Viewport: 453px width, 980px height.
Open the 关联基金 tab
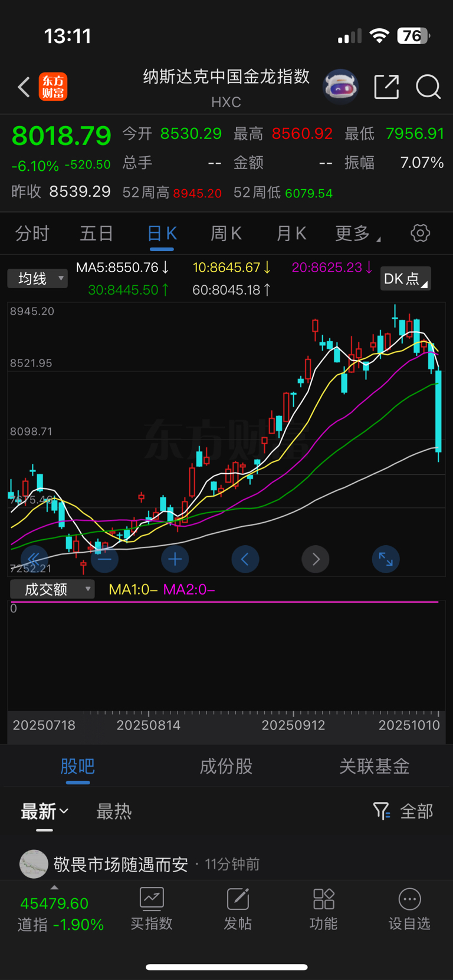375,766
